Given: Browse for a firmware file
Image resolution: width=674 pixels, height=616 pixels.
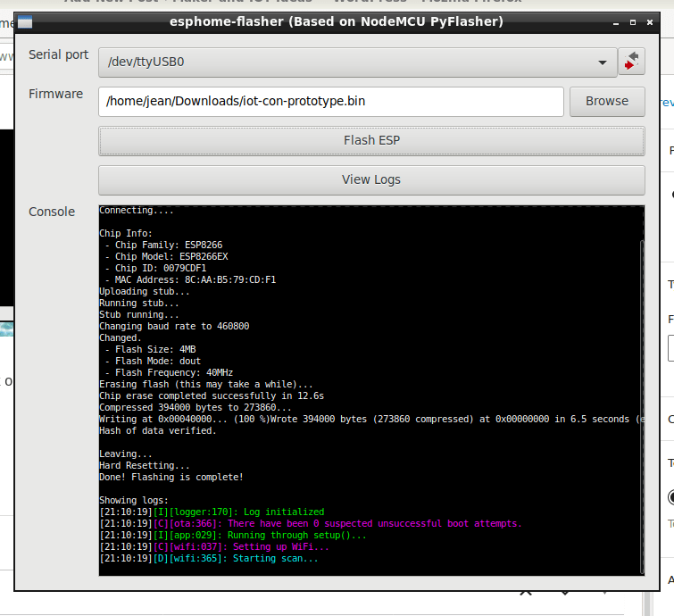Looking at the screenshot, I should 607,102.
